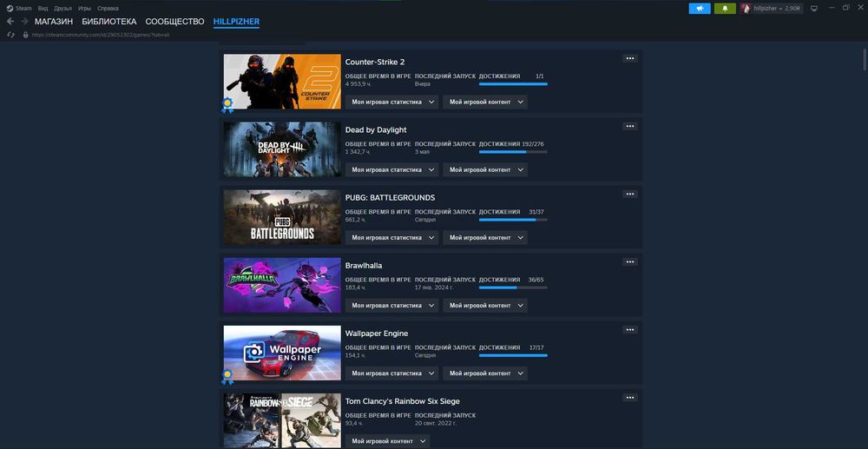
Task: Open the Справка menu
Action: [x=108, y=9]
